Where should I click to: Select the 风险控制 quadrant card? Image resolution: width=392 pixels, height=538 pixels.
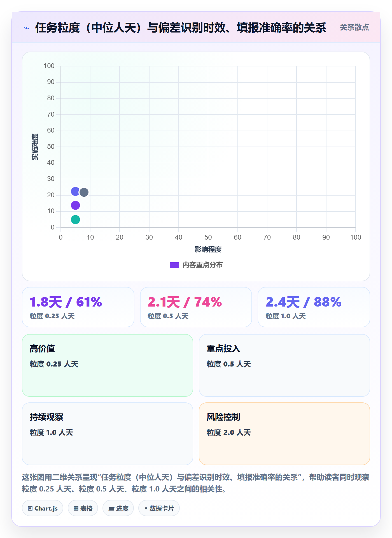tap(284, 434)
